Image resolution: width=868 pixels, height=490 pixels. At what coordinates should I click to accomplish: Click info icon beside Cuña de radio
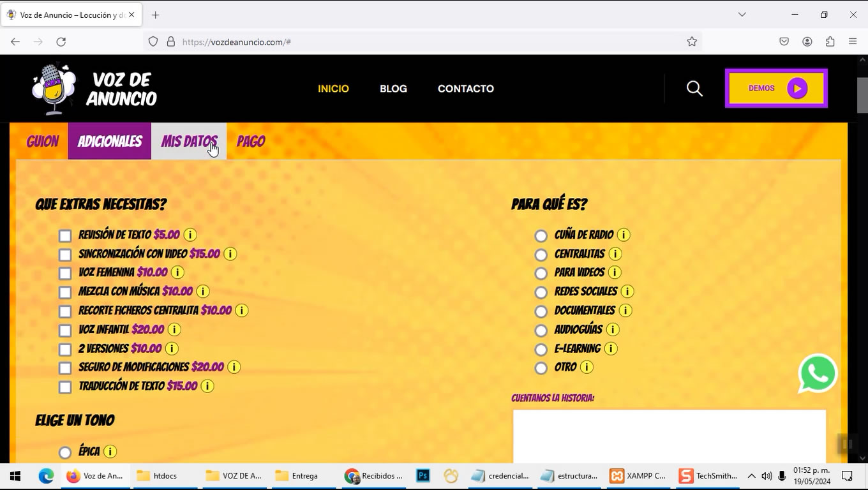tap(624, 235)
